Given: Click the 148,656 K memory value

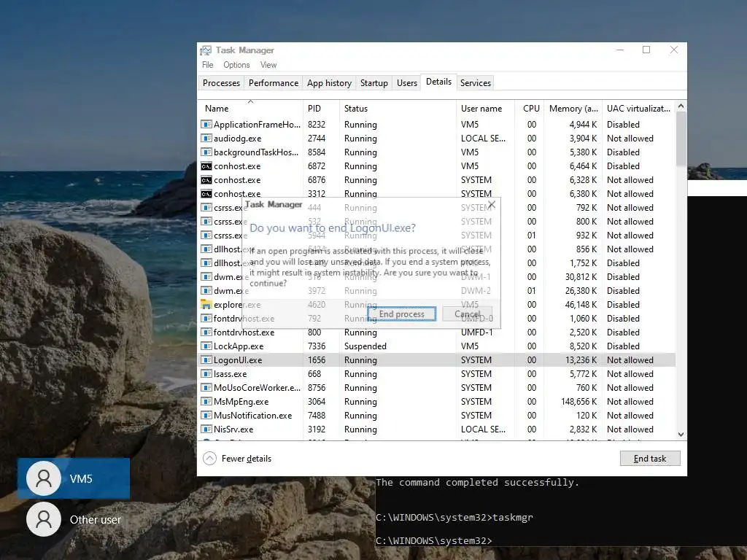Looking at the screenshot, I should click(x=578, y=402).
